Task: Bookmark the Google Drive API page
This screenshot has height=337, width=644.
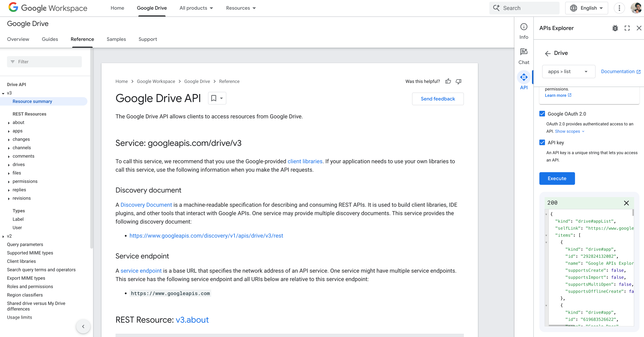Action: (214, 98)
